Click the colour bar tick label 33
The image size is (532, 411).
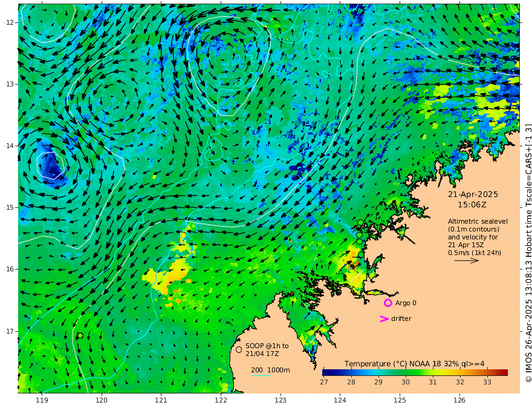[487, 382]
